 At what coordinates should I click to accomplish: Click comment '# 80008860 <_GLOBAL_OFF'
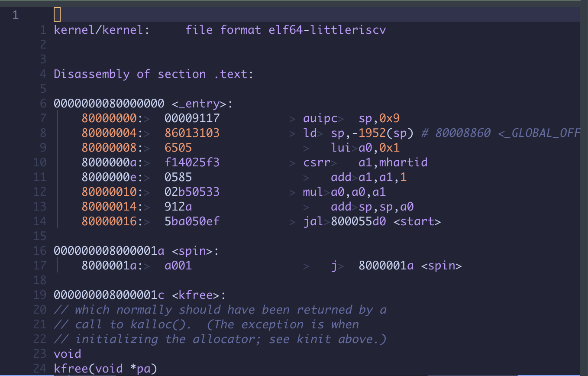(500, 133)
